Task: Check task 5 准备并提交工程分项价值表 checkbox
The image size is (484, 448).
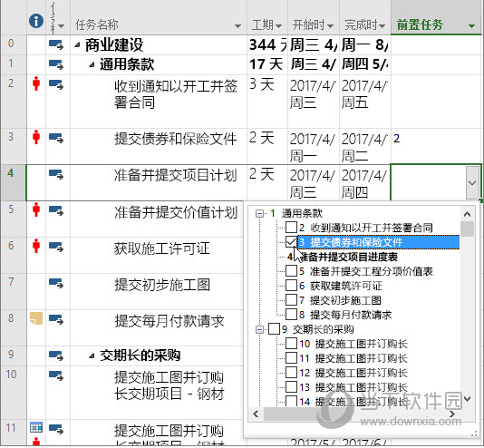Action: pyautogui.click(x=291, y=271)
